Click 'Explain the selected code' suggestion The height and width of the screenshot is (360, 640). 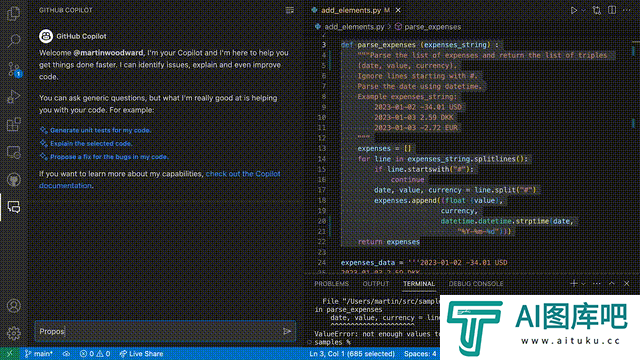[x=91, y=143]
